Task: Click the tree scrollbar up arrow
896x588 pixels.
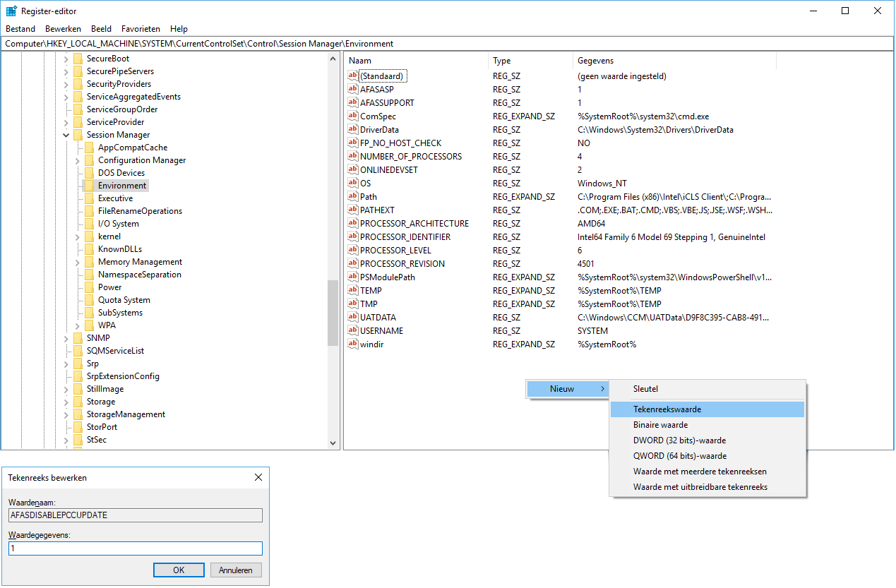Action: [x=333, y=59]
